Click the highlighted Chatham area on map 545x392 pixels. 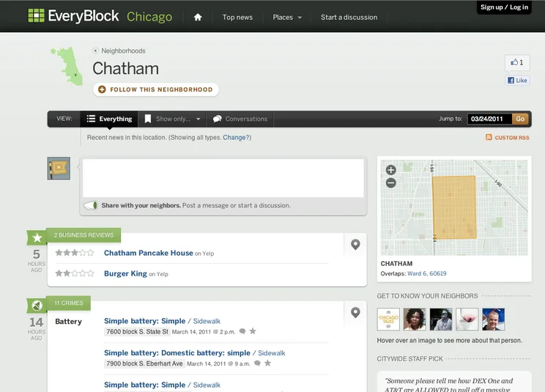(454, 207)
